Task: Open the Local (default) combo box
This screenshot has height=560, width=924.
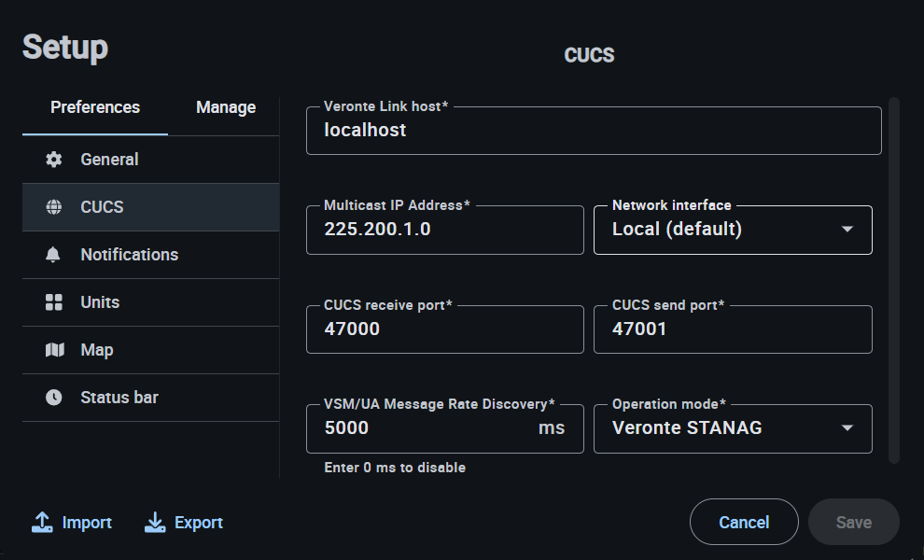Action: (x=733, y=230)
